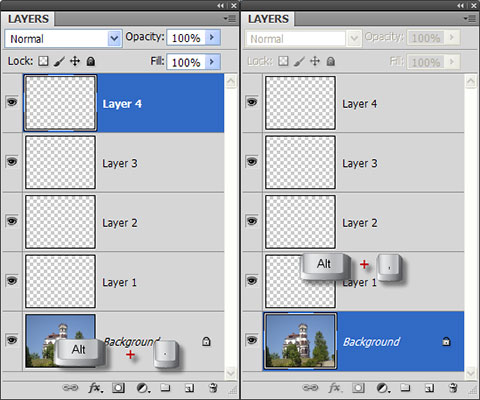Click scroll up arrow in left panel

(231, 81)
